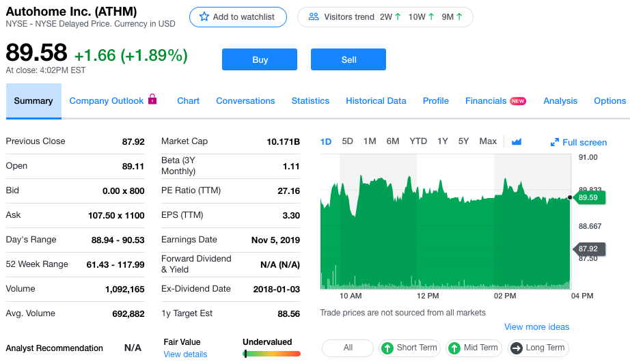Click the Full screen chart link

[585, 142]
